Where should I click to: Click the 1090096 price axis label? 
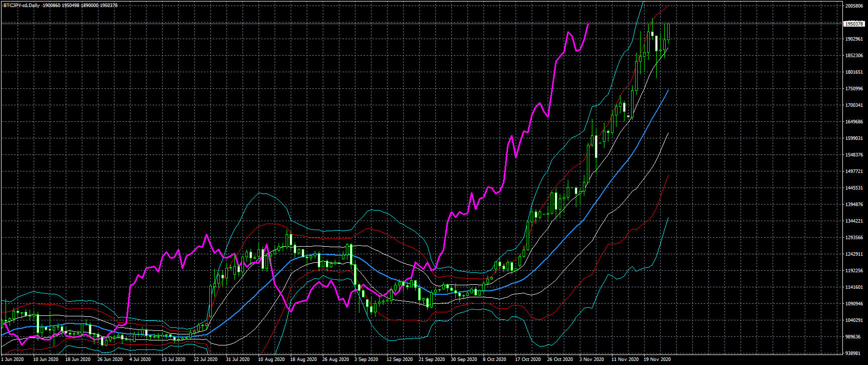point(853,304)
